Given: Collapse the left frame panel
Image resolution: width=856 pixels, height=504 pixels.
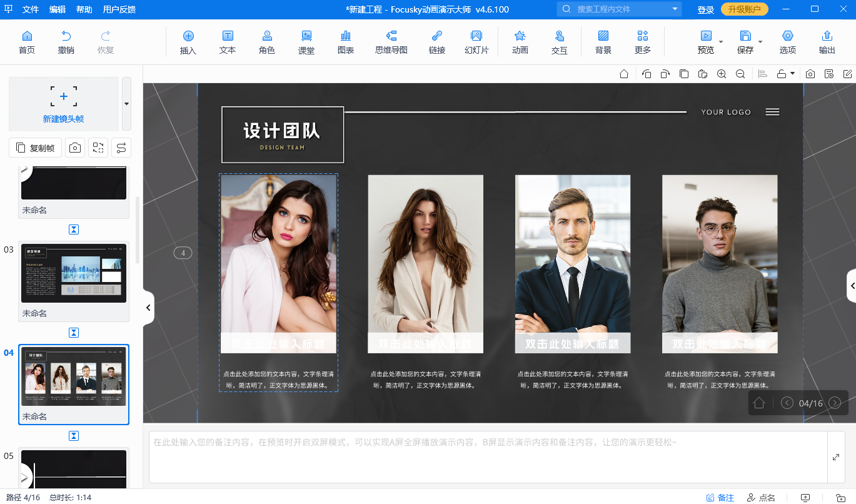Looking at the screenshot, I should tap(148, 307).
